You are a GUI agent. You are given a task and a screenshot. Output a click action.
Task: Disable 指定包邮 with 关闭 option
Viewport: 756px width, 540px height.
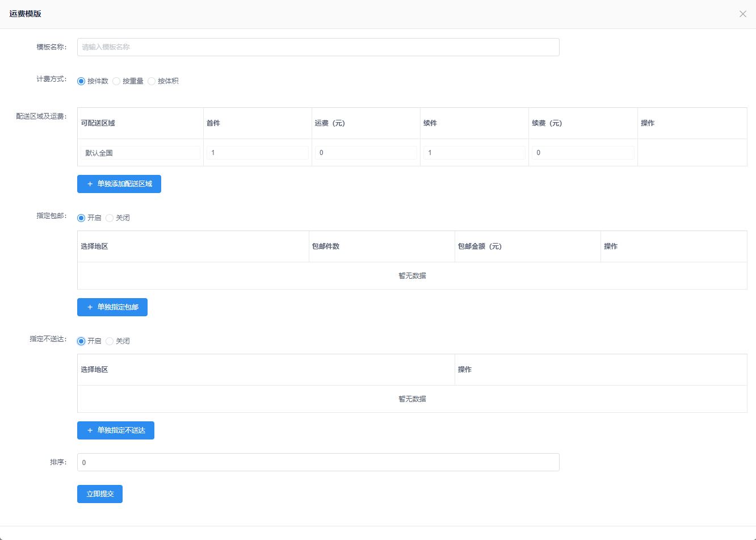click(110, 218)
